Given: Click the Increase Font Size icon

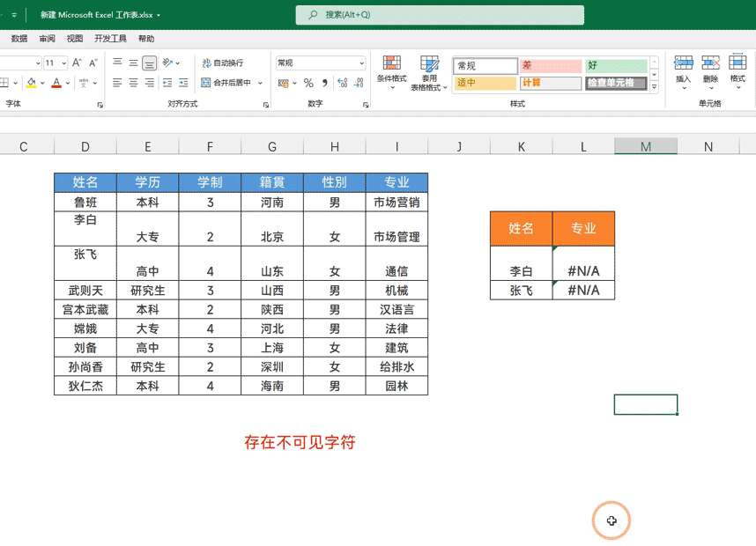Looking at the screenshot, I should point(77,63).
